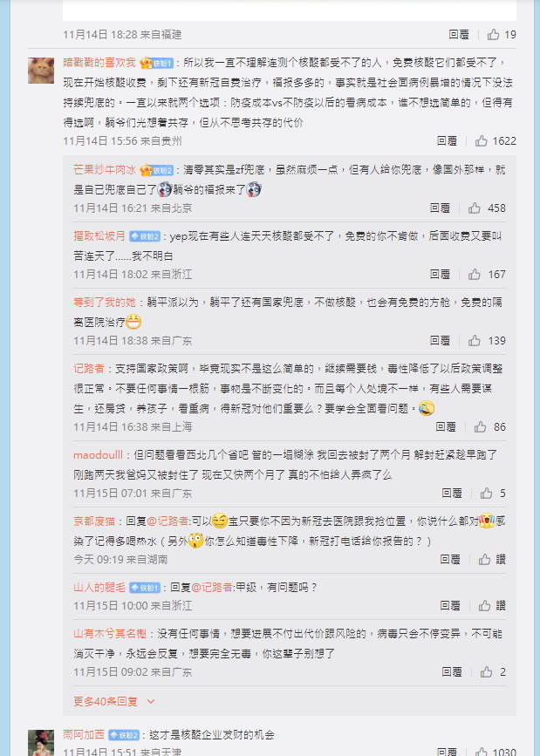
Task: Click the cat avatar of 暗戳戳的喜欢我
Action: coord(41,71)
